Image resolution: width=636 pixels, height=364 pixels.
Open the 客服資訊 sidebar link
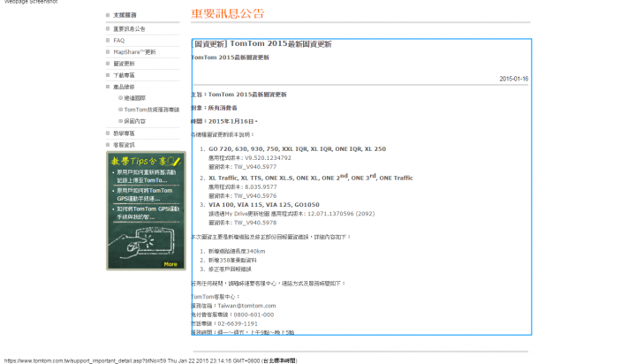point(124,145)
